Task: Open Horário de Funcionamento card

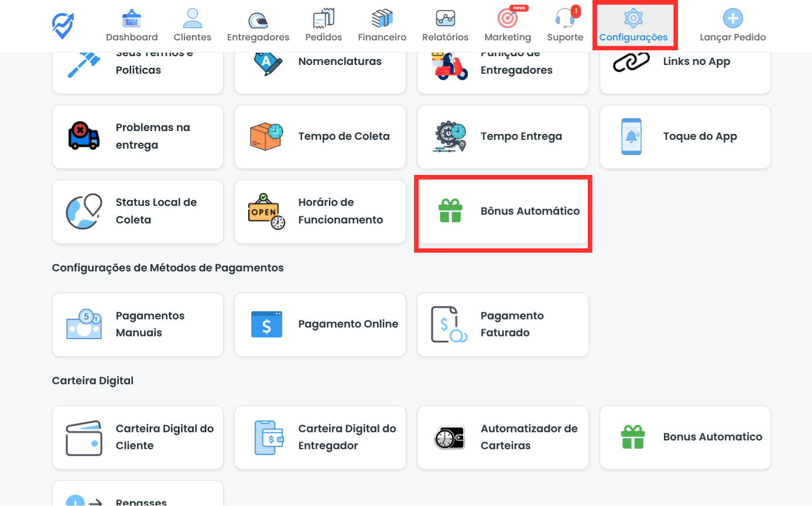Action: tap(320, 211)
